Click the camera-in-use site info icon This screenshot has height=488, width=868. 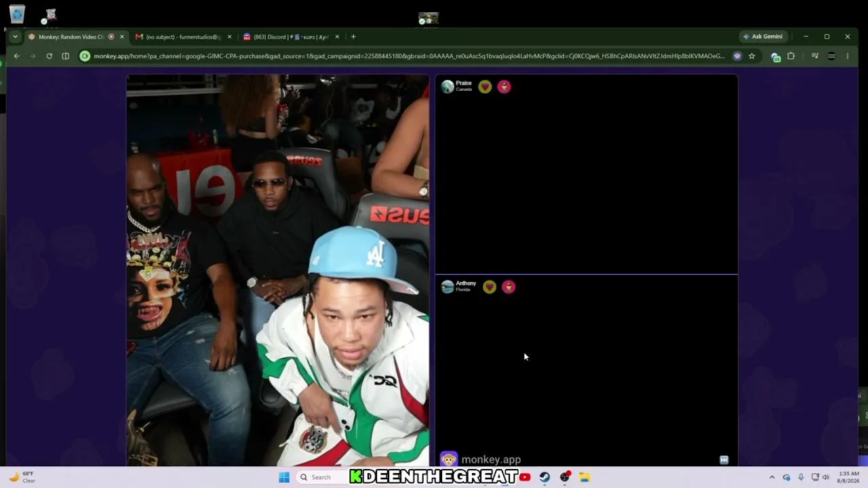(85, 56)
